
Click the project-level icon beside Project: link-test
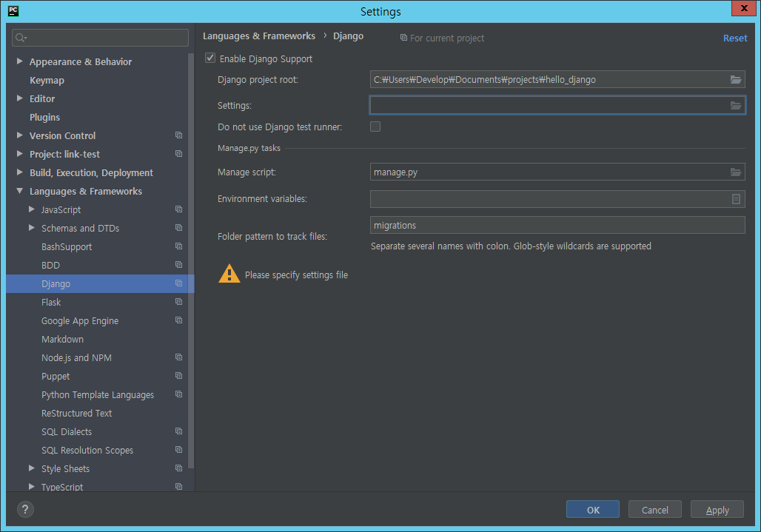[x=178, y=154]
